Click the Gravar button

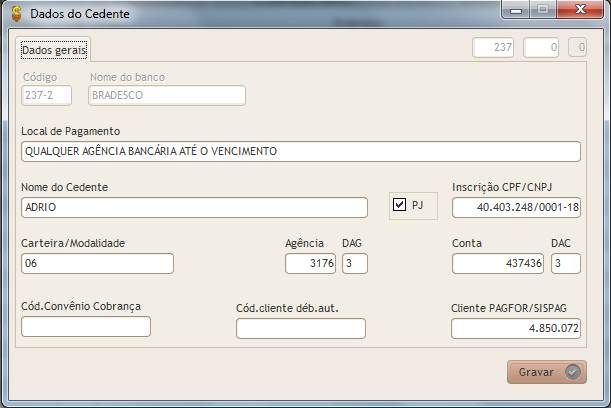click(546, 372)
